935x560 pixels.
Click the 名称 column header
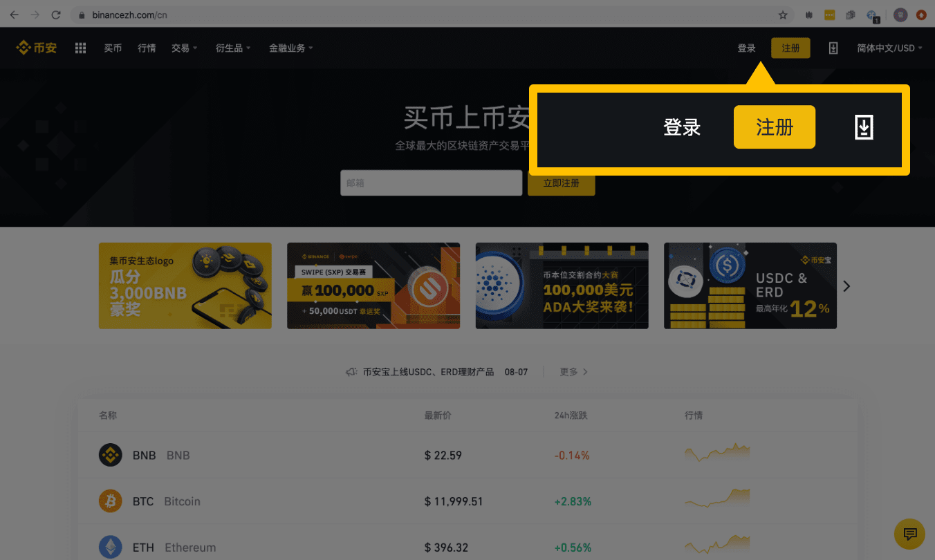108,416
